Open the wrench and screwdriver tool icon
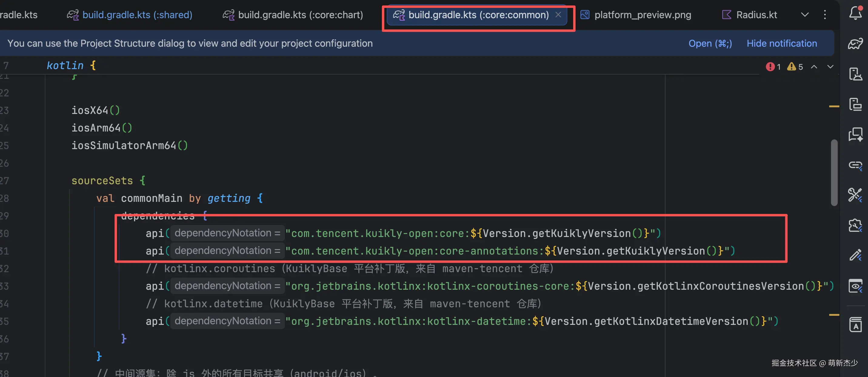868x377 pixels. [855, 195]
